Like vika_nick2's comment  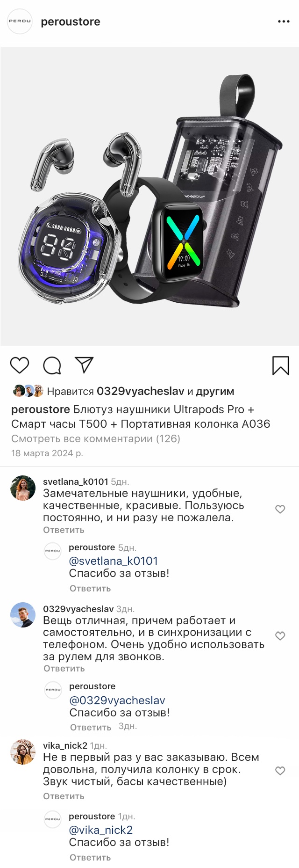(x=280, y=771)
